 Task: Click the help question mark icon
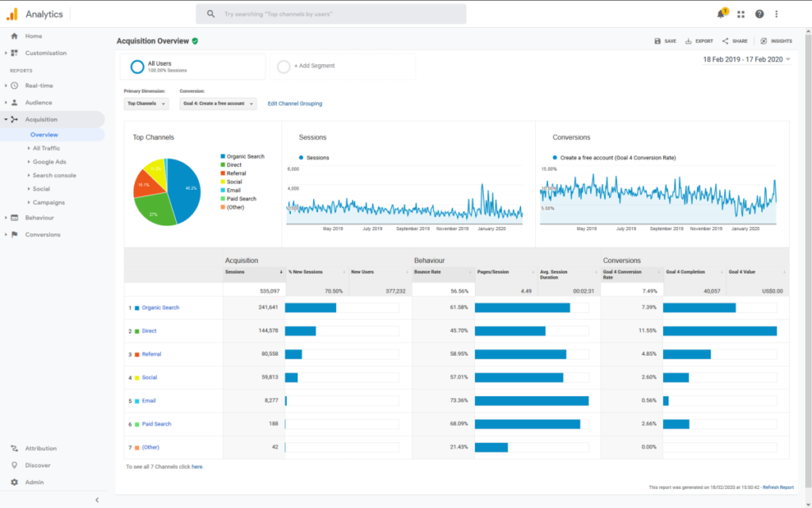(759, 14)
